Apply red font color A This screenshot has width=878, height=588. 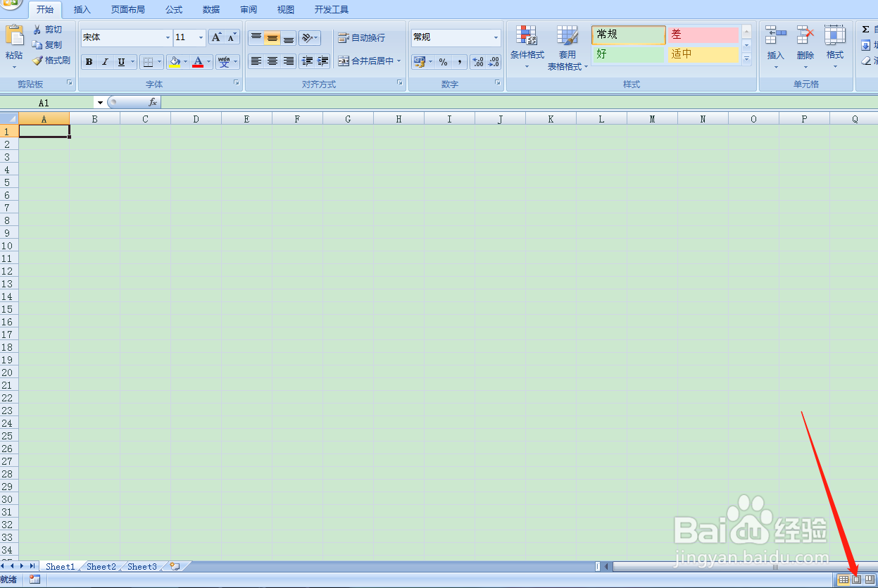coord(198,62)
